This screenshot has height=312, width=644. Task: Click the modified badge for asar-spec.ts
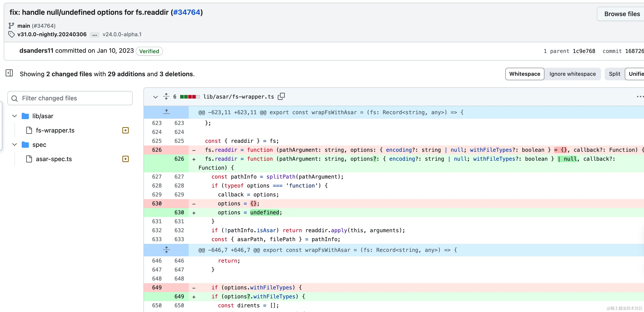(126, 159)
